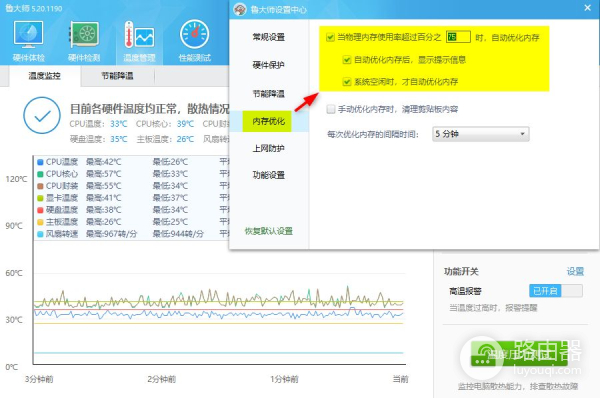Close the settings center dialog
The height and width of the screenshot is (398, 600).
coord(588,8)
